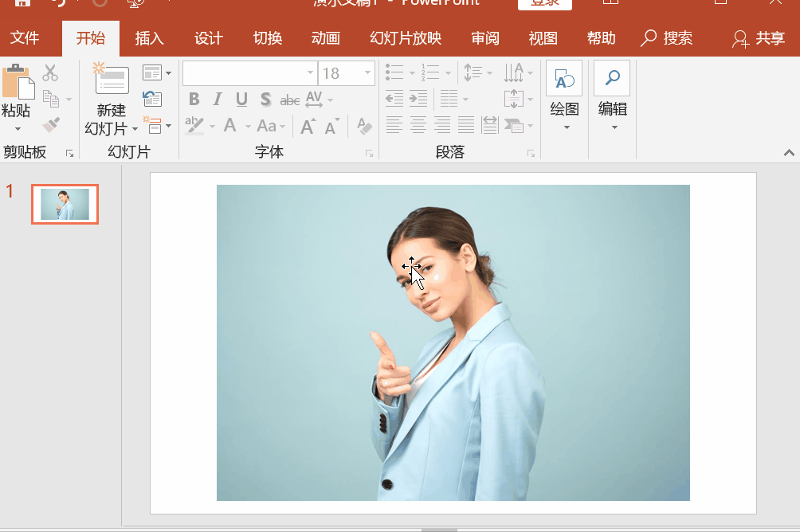Image resolution: width=800 pixels, height=532 pixels.
Task: Click the Align Text vertical icon
Action: [514, 99]
